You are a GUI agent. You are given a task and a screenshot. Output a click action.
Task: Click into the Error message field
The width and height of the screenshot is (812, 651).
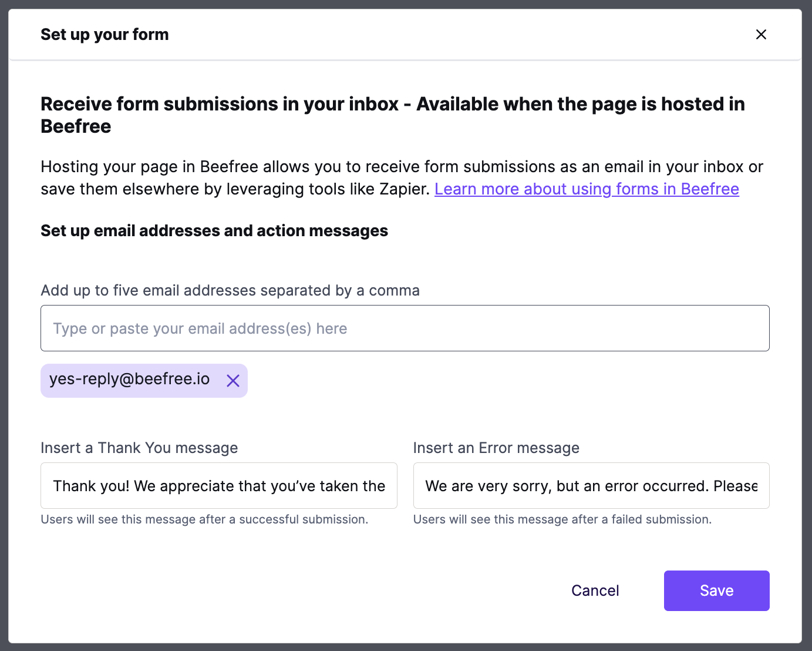591,486
